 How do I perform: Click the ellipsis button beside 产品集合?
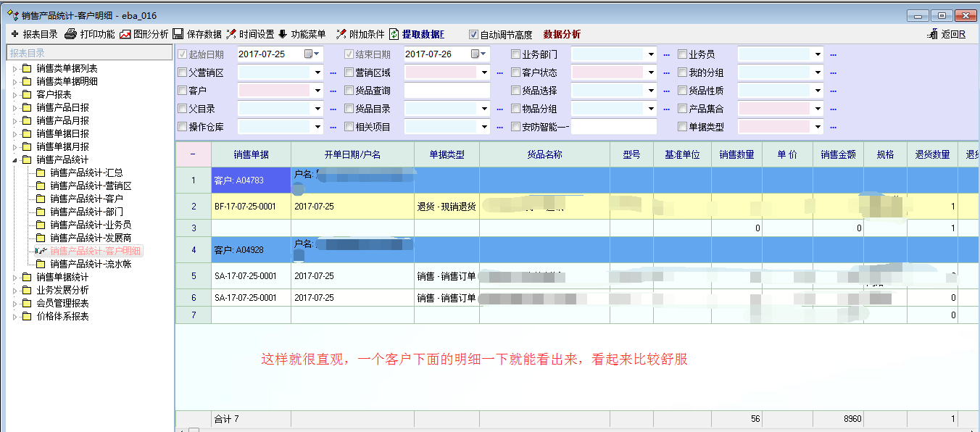coord(833,109)
